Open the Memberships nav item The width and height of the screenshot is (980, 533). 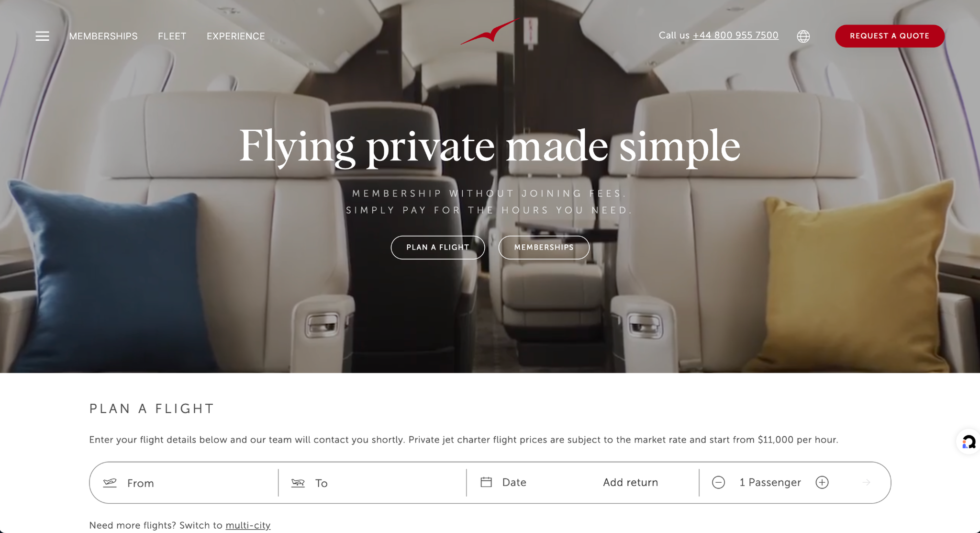pyautogui.click(x=103, y=36)
